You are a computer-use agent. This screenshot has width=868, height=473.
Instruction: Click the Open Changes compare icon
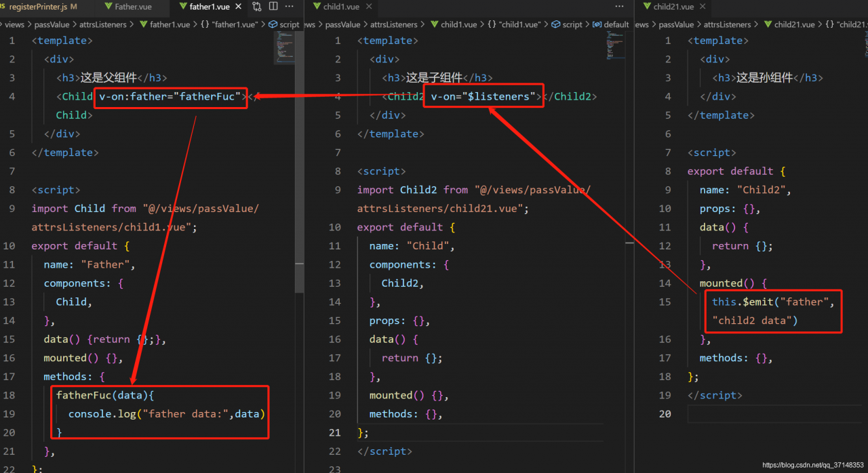(257, 7)
